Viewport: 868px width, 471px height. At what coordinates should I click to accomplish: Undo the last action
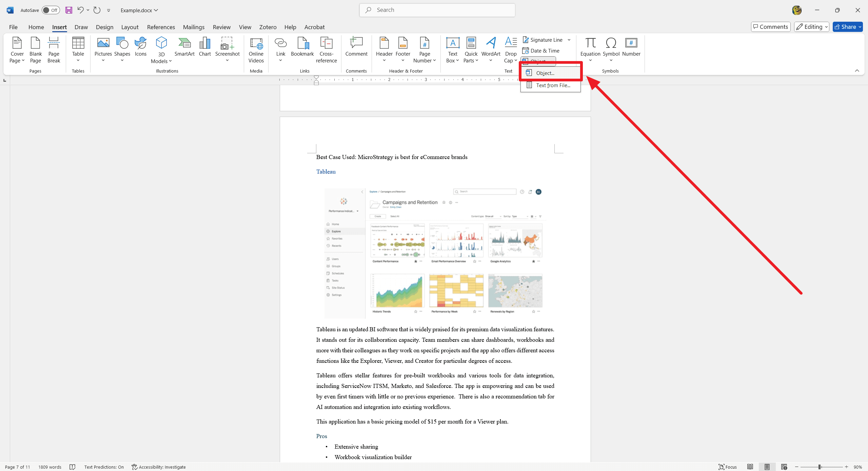[x=80, y=10]
